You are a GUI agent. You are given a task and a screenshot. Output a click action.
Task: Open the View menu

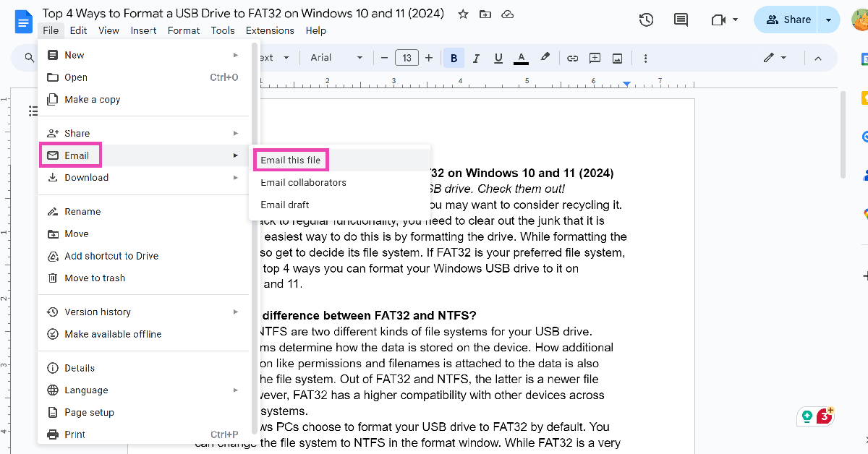(109, 30)
